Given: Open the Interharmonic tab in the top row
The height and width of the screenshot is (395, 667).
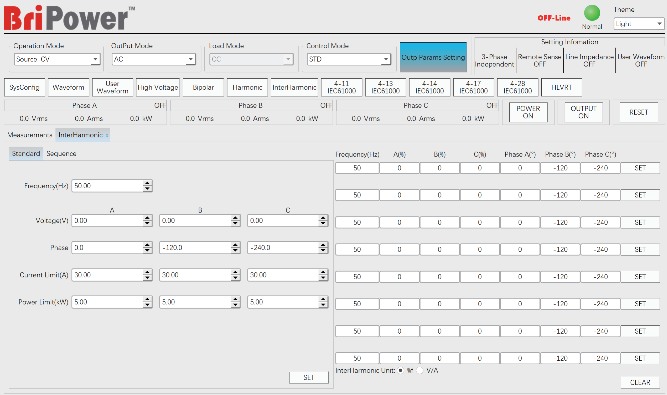Looking at the screenshot, I should [x=294, y=87].
